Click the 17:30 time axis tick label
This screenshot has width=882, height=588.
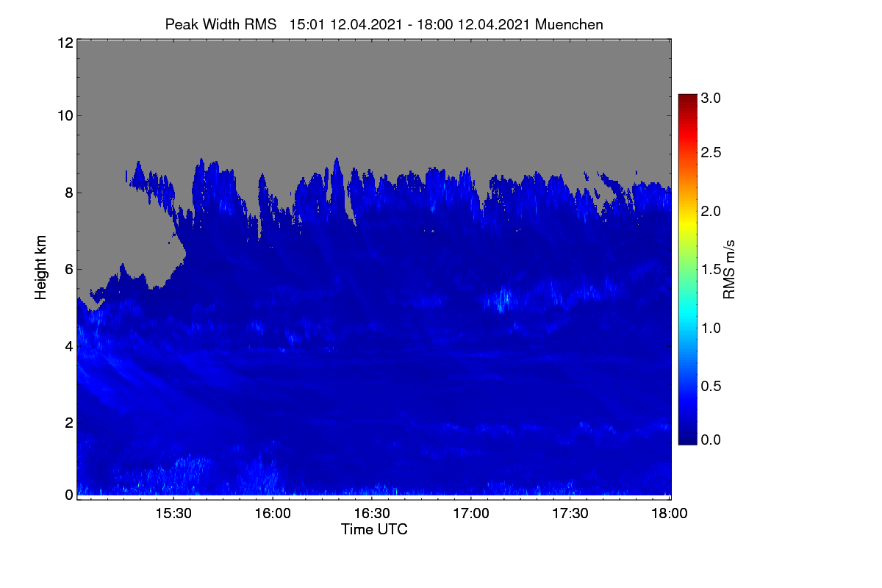(570, 514)
